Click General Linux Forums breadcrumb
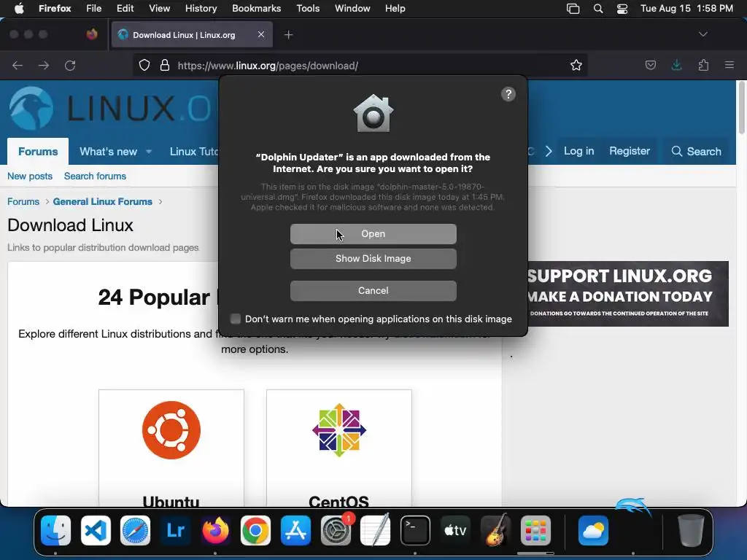Viewport: 747px width, 560px height. coord(102,201)
